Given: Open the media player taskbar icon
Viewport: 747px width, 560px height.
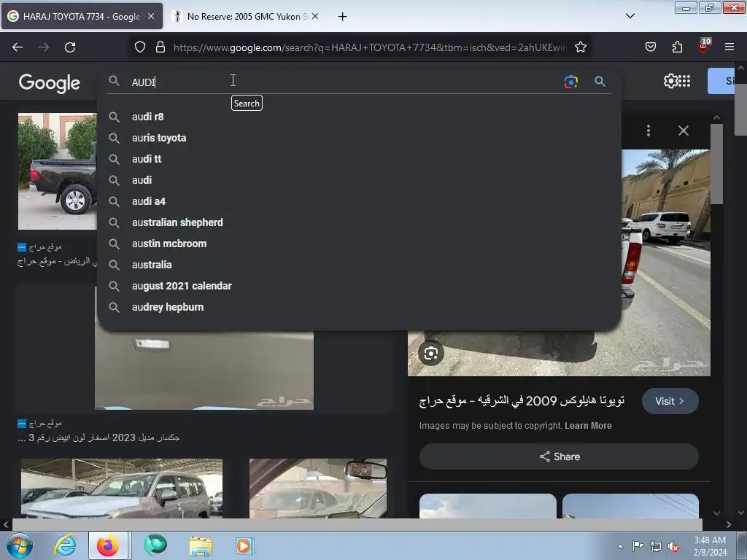Looking at the screenshot, I should pyautogui.click(x=244, y=545).
